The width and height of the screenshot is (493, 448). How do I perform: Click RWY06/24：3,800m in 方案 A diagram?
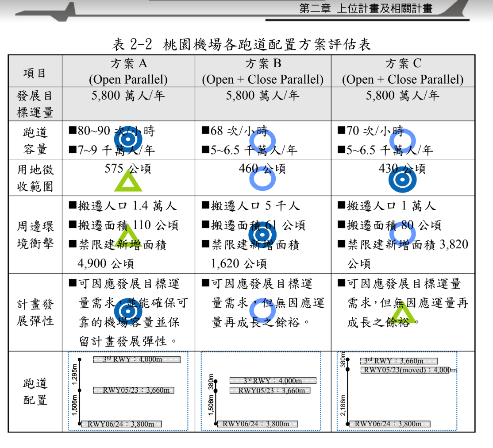click(121, 424)
